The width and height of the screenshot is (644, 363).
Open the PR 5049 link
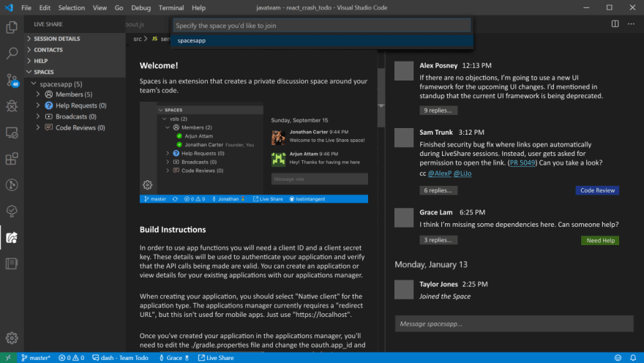(522, 162)
